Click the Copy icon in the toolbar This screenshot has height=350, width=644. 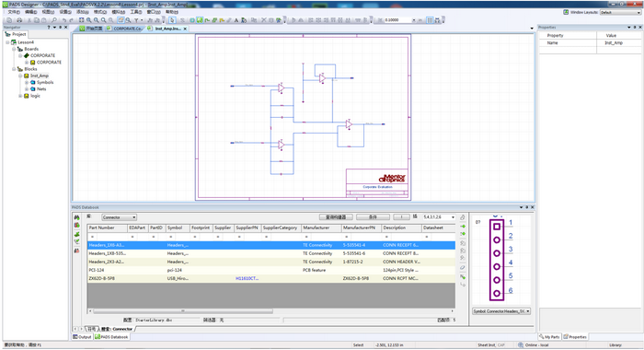coord(37,20)
